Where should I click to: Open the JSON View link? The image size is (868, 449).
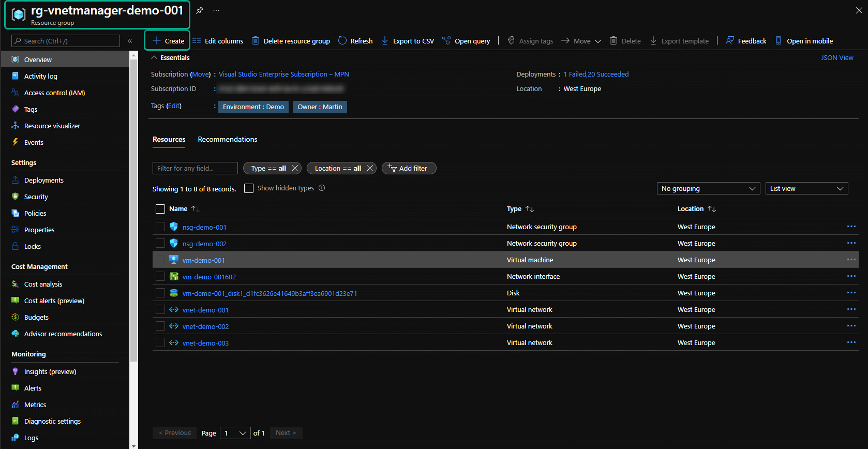point(837,57)
